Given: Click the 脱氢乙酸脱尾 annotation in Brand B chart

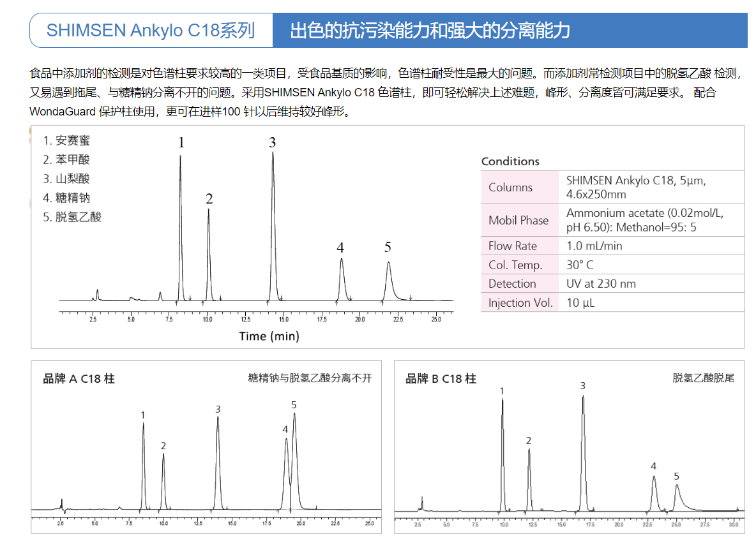Looking at the screenshot, I should click(703, 378).
